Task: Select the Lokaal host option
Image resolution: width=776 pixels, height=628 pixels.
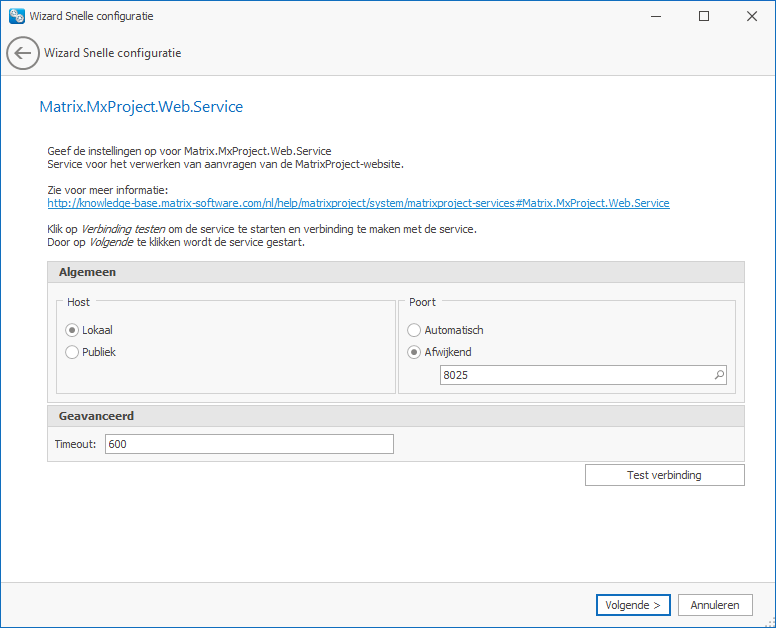Action: point(72,330)
